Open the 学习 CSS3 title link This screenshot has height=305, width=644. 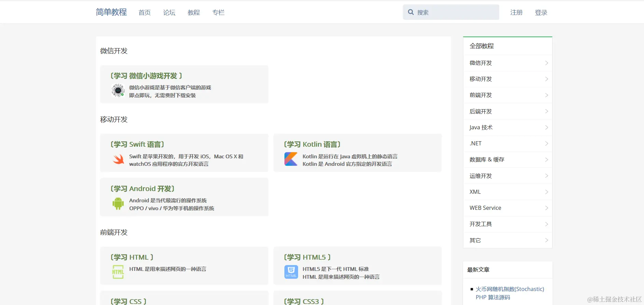point(304,302)
